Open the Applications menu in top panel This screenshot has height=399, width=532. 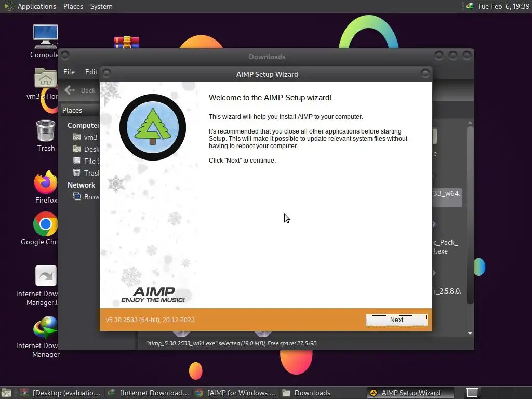36,6
